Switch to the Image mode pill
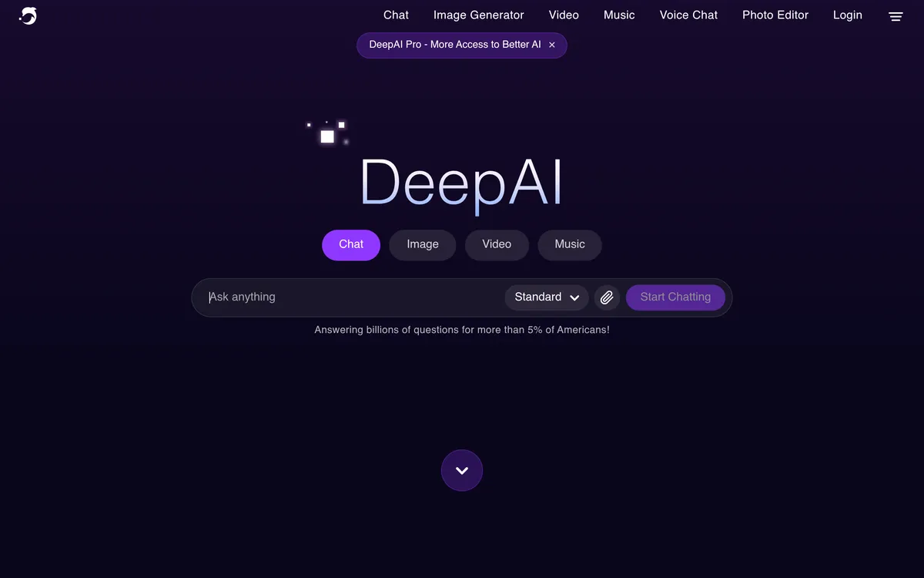Screen dimensions: 924x578 pos(423,244)
